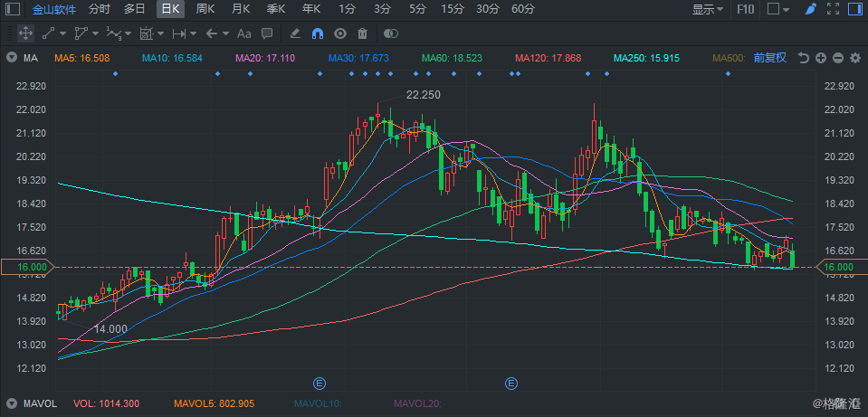Click the MA20: 17.110 legend
This screenshot has height=417, width=868.
click(265, 58)
